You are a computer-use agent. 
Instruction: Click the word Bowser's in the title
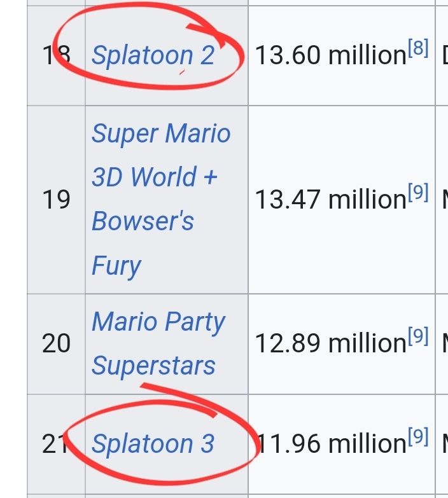[143, 221]
